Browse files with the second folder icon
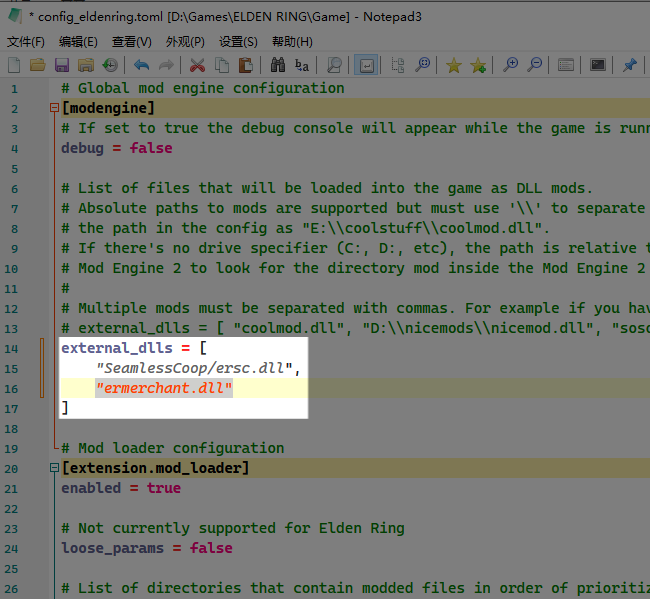This screenshot has height=599, width=650. [86, 65]
